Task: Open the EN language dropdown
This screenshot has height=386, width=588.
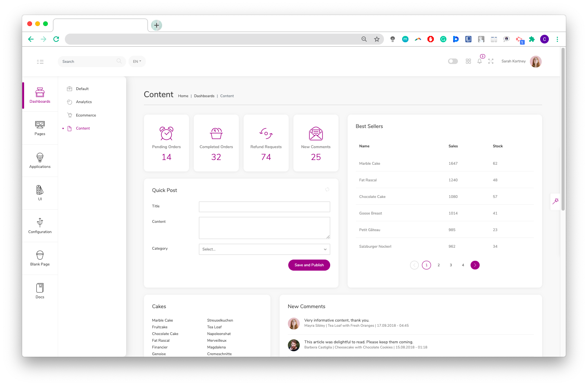Action: point(137,61)
